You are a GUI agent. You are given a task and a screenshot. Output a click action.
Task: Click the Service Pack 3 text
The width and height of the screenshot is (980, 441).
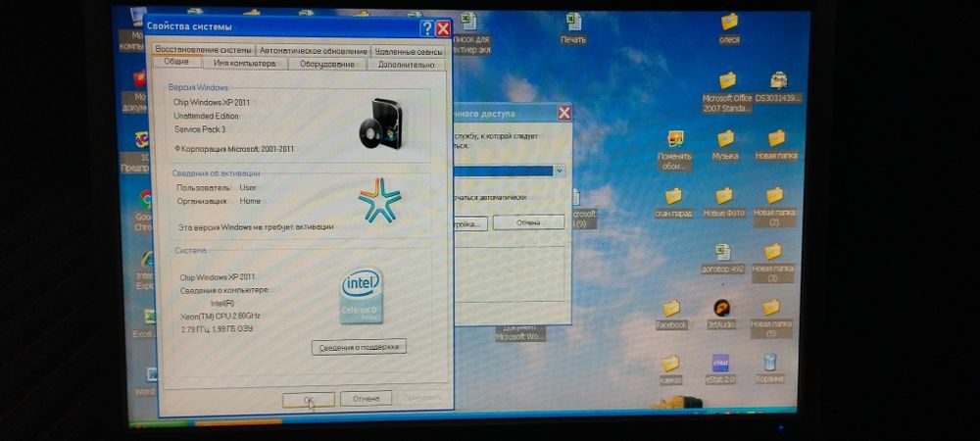point(200,129)
